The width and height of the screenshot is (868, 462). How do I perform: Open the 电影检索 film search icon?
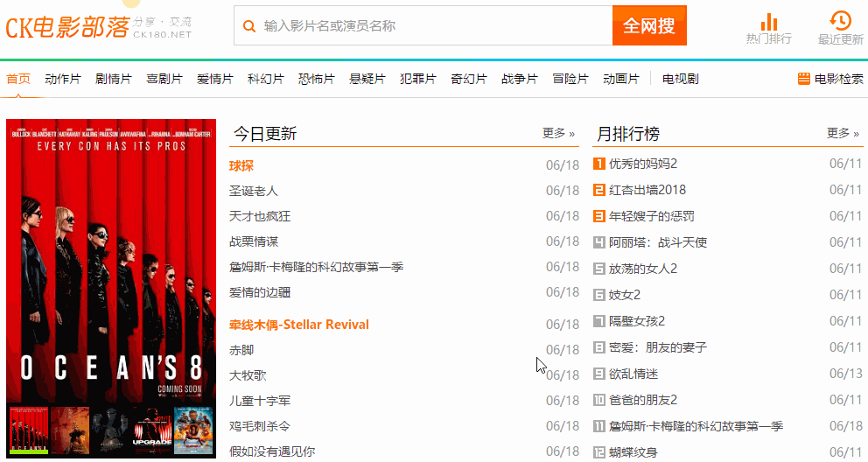pyautogui.click(x=804, y=79)
